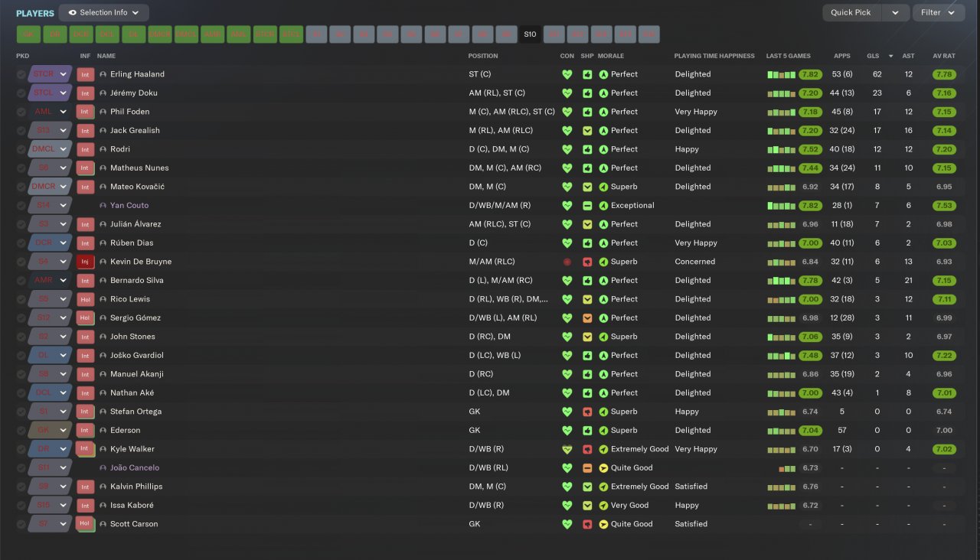
Task: Toggle Rodri's picked checkbox
Action: 21,149
